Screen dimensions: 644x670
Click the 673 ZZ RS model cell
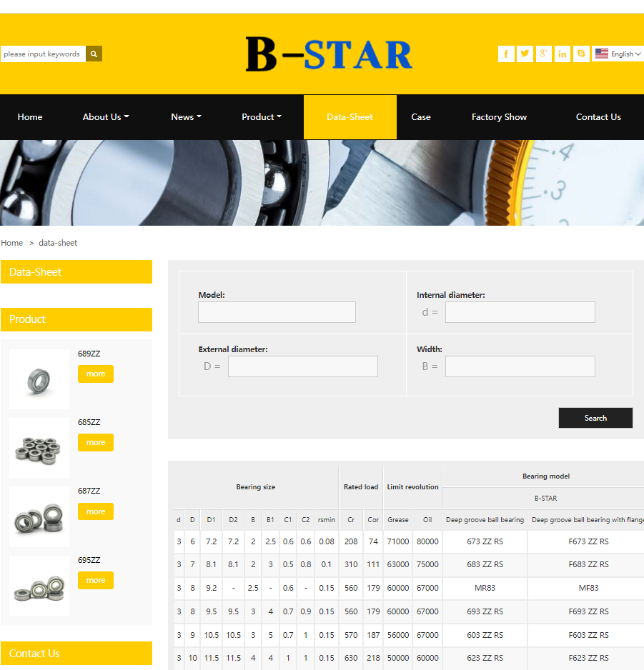485,541
